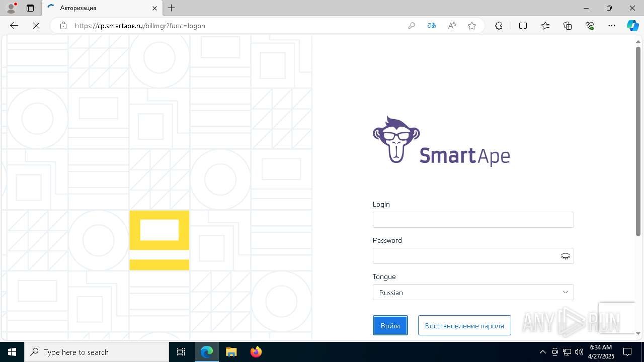
Task: Open Settings and more menu
Action: [x=612, y=26]
